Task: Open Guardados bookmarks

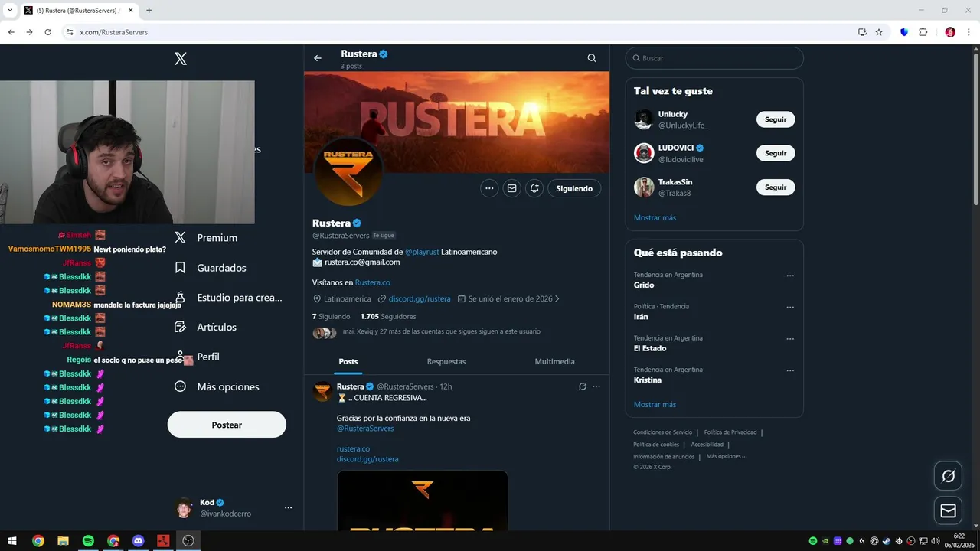Action: point(211,268)
